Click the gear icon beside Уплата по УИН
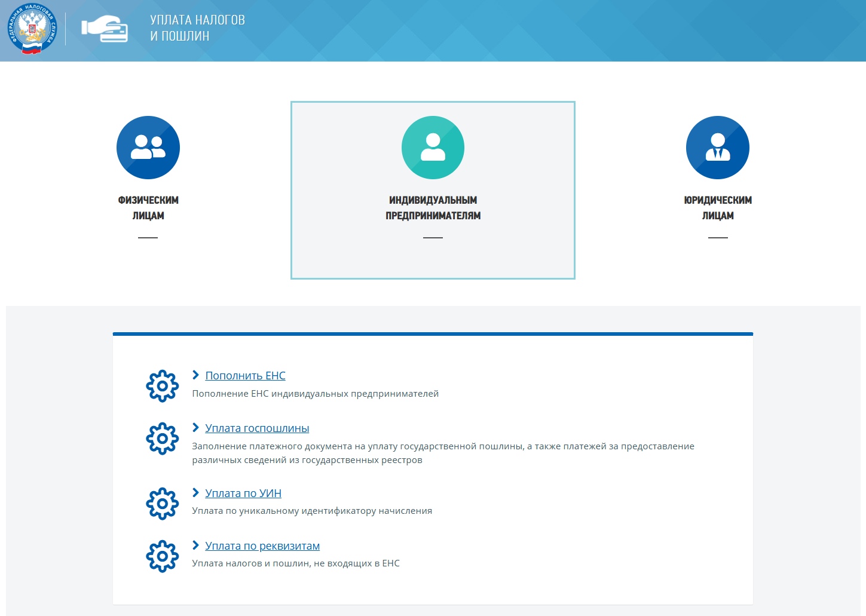The image size is (866, 616). (x=163, y=504)
